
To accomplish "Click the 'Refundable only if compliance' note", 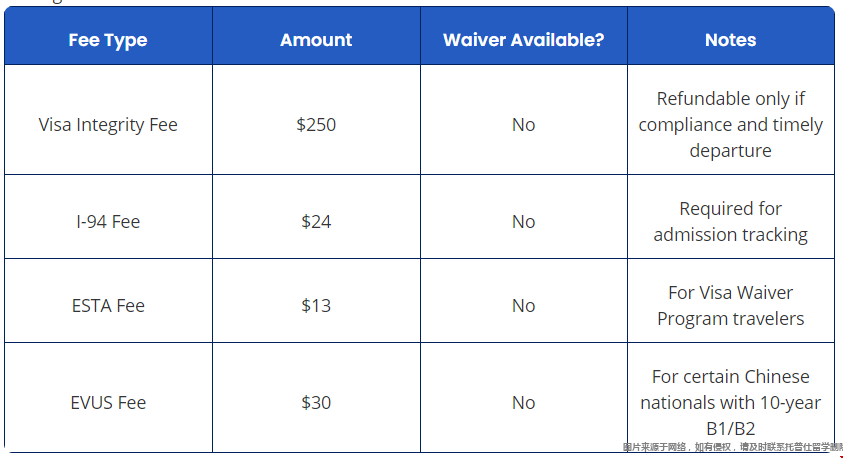I will click(730, 125).
